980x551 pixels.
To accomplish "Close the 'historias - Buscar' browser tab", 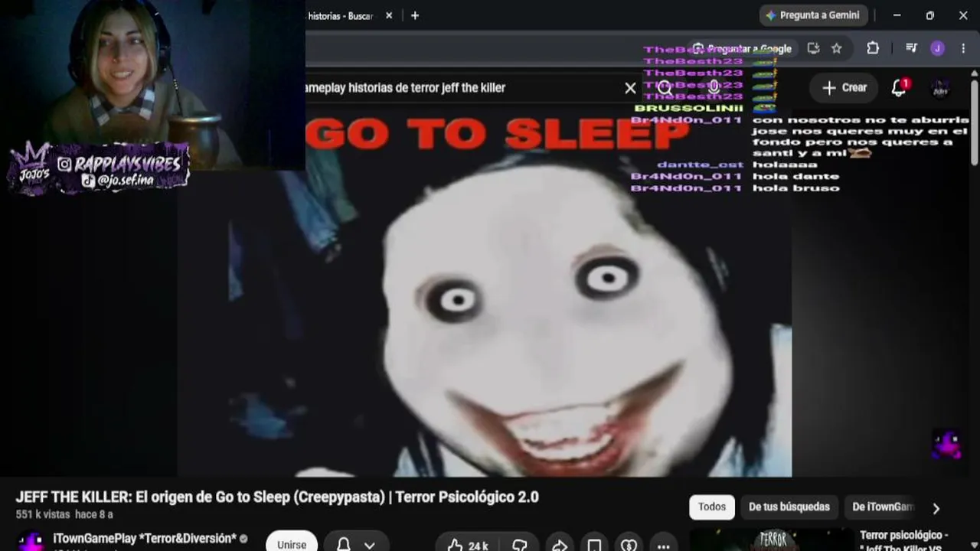I will click(x=389, y=15).
